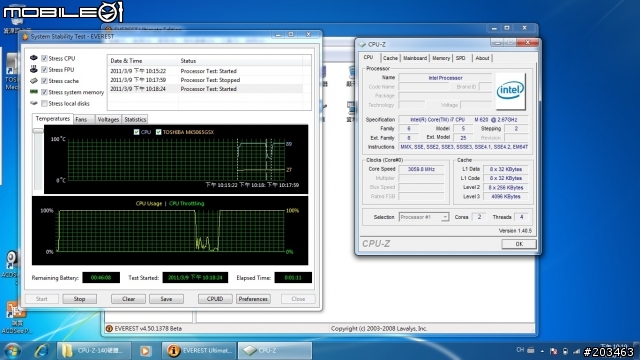This screenshot has width=640, height=360.
Task: Uncheck the TOSHIBA MK5065GSX graph checkbox
Action: click(158, 132)
